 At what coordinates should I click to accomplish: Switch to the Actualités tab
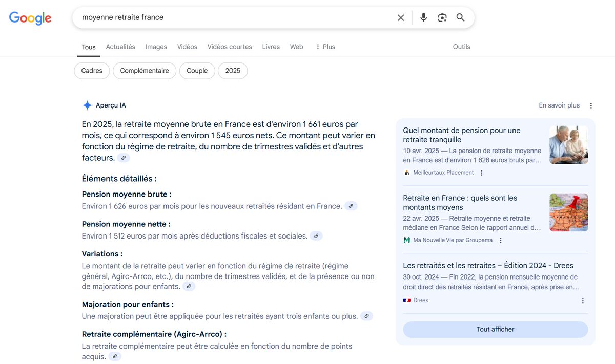(120, 47)
